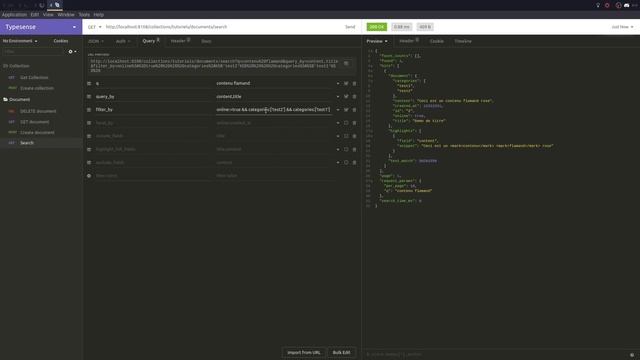The height and width of the screenshot is (360, 640).
Task: Open the q row value type dropdown arrow
Action: 338,83
